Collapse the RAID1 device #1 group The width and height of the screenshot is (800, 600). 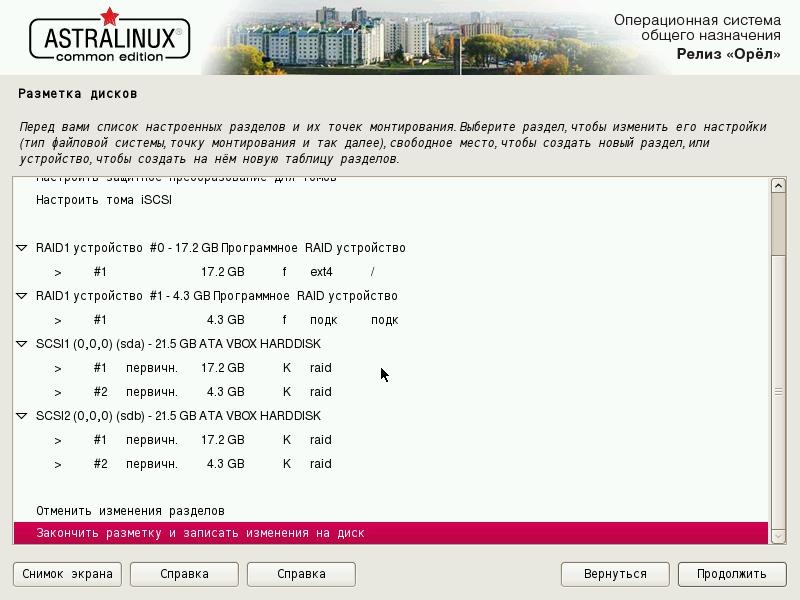[x=21, y=296]
